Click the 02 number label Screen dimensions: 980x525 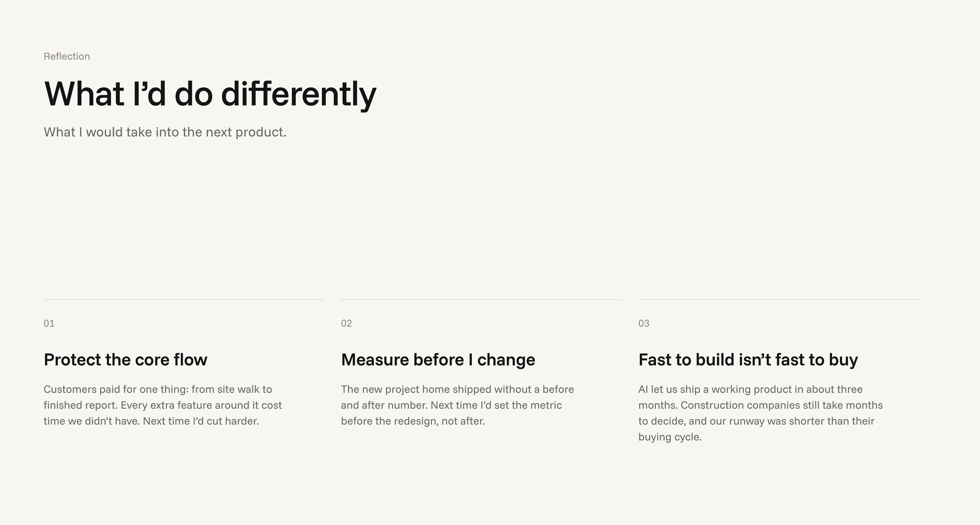[346, 323]
